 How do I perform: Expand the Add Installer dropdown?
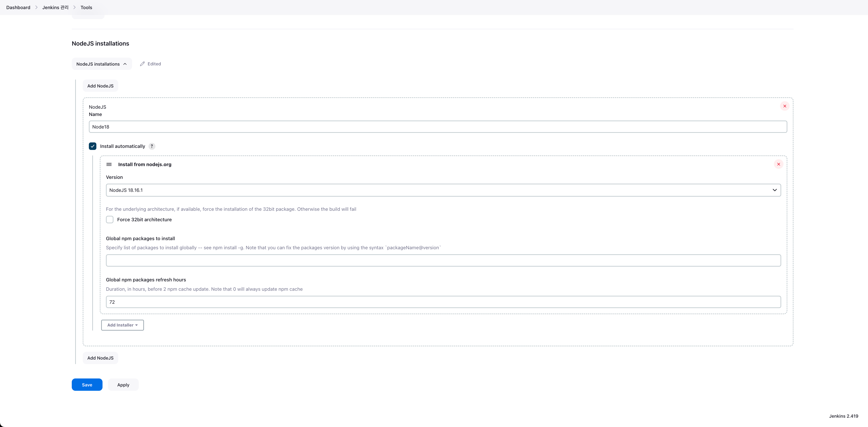point(122,325)
